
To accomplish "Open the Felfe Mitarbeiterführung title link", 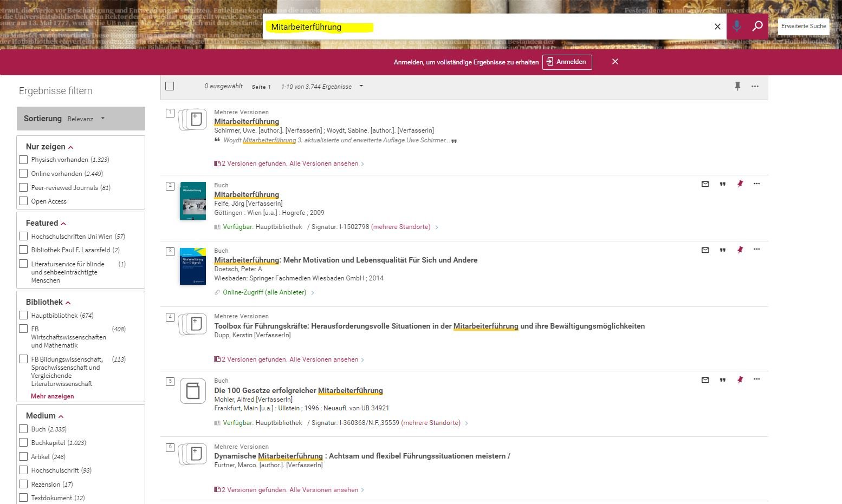I will coord(247,194).
